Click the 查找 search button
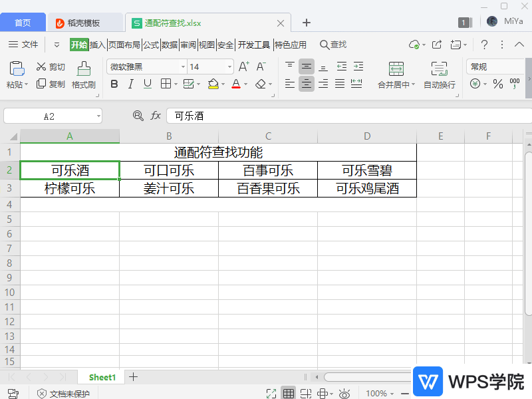The width and height of the screenshot is (532, 399). [332, 45]
